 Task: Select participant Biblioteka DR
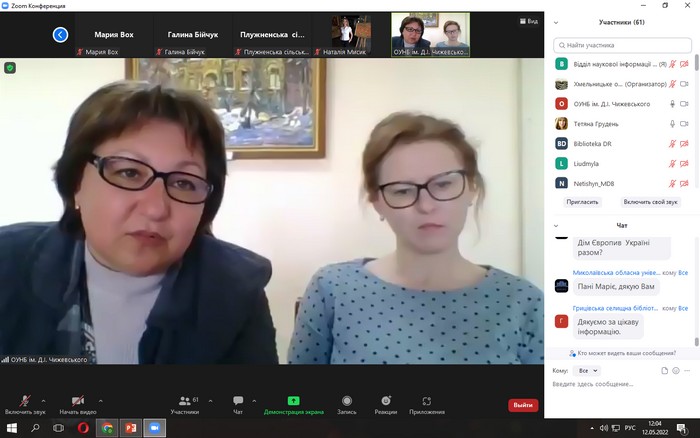(x=622, y=144)
